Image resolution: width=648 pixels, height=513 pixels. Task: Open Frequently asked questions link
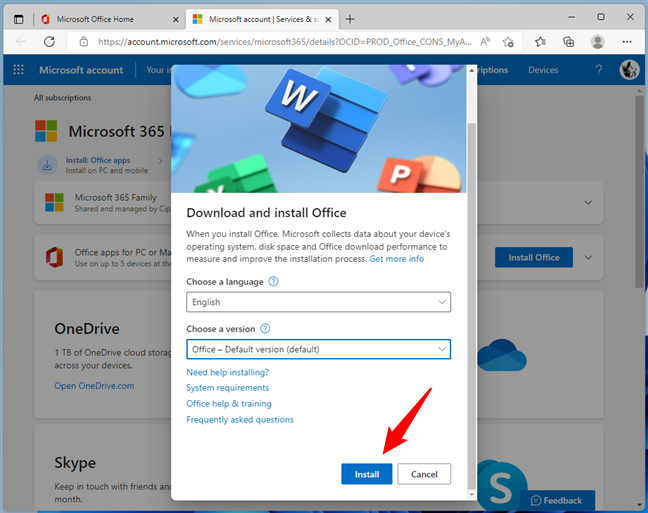coord(240,420)
